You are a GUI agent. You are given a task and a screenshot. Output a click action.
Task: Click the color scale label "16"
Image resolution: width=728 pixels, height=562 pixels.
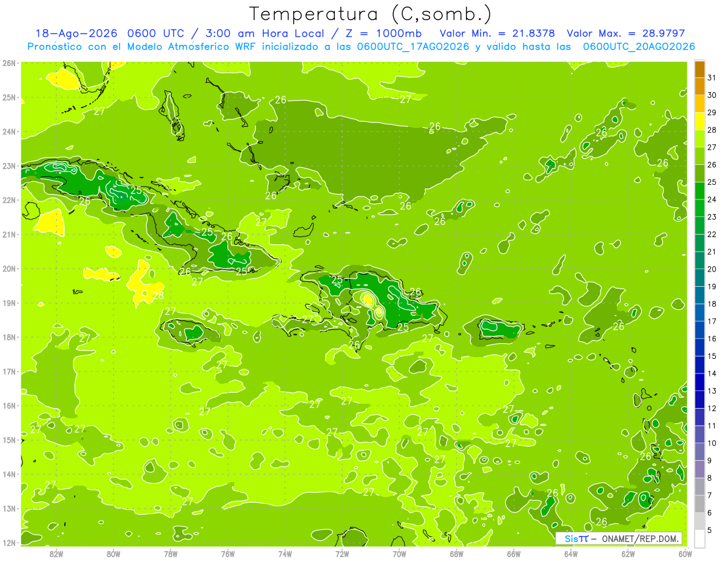click(x=712, y=339)
